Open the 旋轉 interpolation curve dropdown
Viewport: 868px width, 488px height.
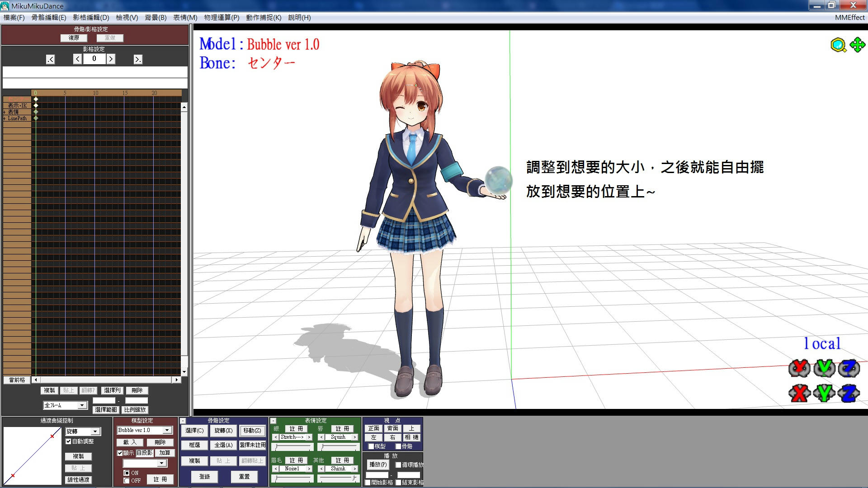[95, 432]
